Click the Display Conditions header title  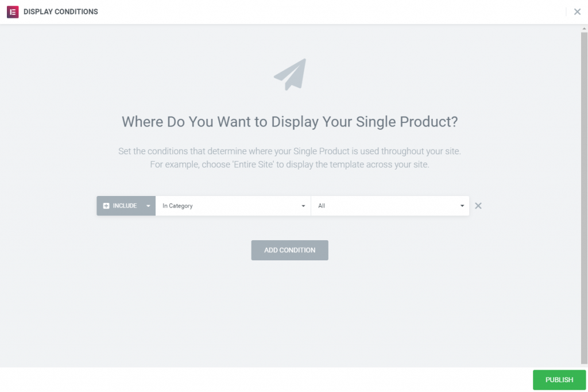tap(61, 11)
